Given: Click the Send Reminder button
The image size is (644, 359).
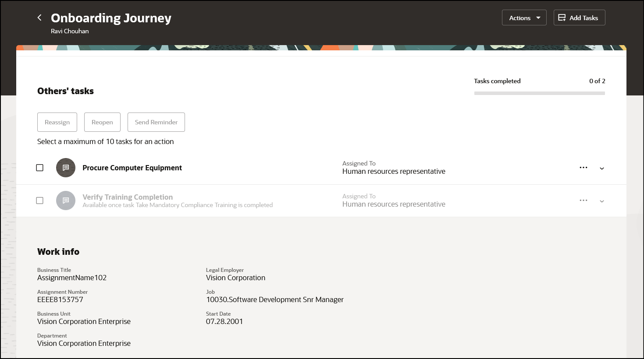Looking at the screenshot, I should click(x=156, y=122).
